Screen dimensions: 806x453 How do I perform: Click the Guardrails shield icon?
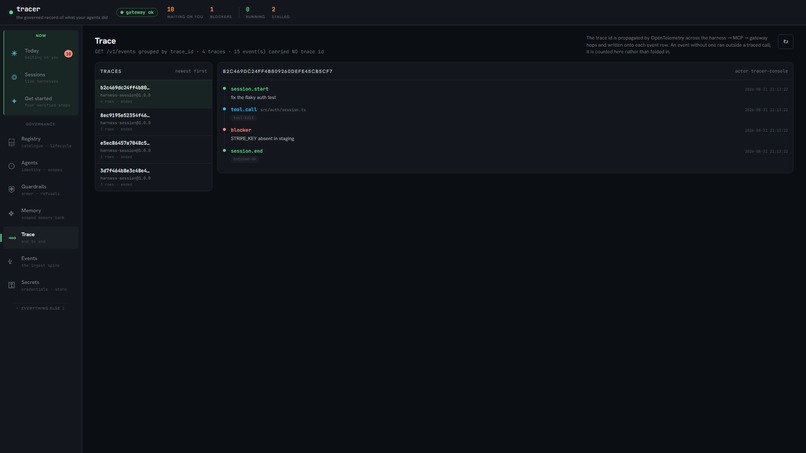click(11, 190)
